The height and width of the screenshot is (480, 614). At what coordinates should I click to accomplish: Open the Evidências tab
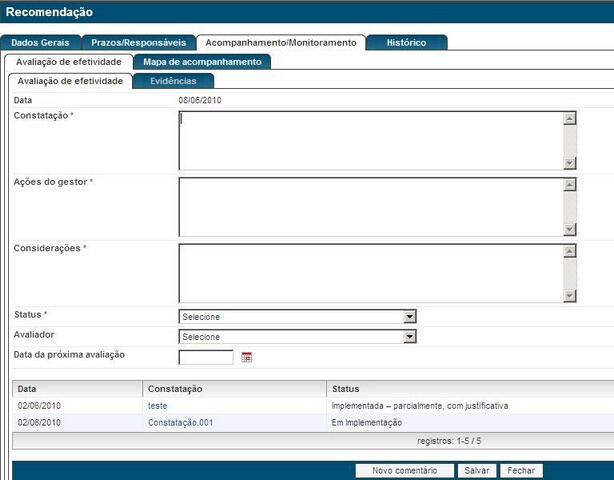(173, 81)
